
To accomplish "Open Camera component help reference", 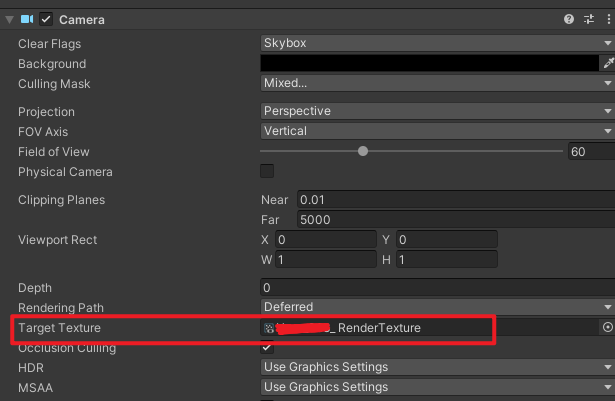I will coord(569,19).
